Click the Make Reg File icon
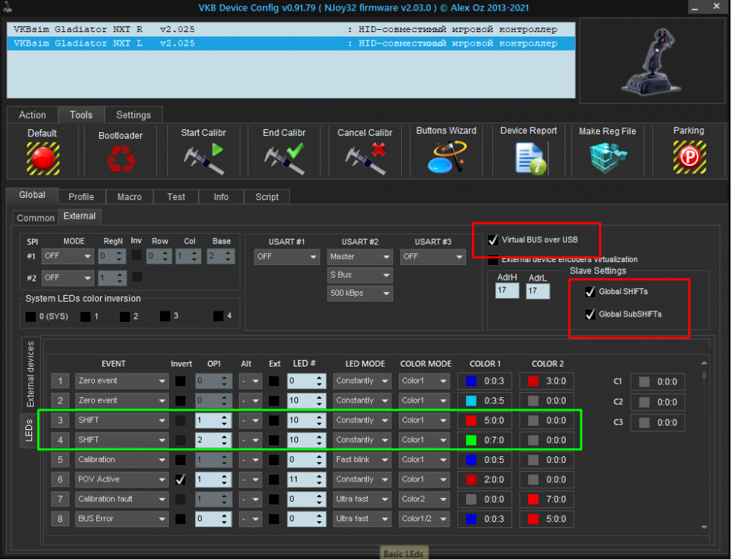 [607, 158]
